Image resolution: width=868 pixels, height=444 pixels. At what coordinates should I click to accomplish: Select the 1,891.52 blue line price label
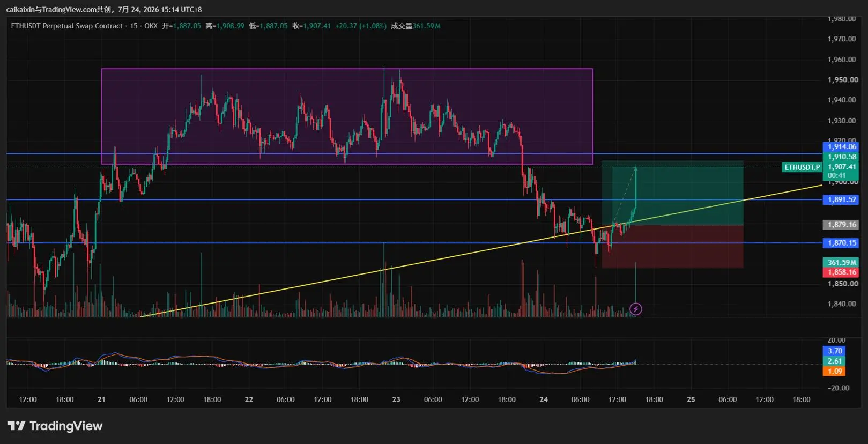tap(842, 199)
